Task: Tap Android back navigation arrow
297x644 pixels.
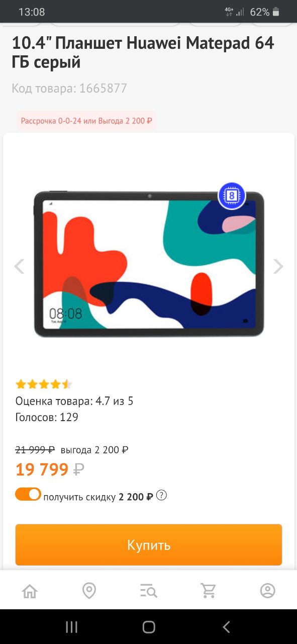Action: pyautogui.click(x=226, y=626)
